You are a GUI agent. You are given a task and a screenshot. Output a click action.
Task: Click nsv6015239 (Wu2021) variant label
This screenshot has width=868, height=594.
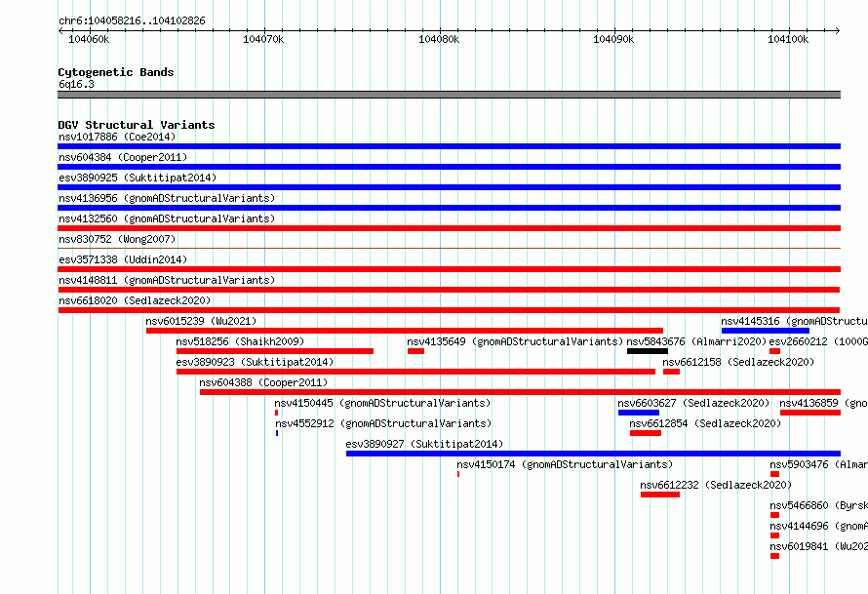[x=201, y=321]
